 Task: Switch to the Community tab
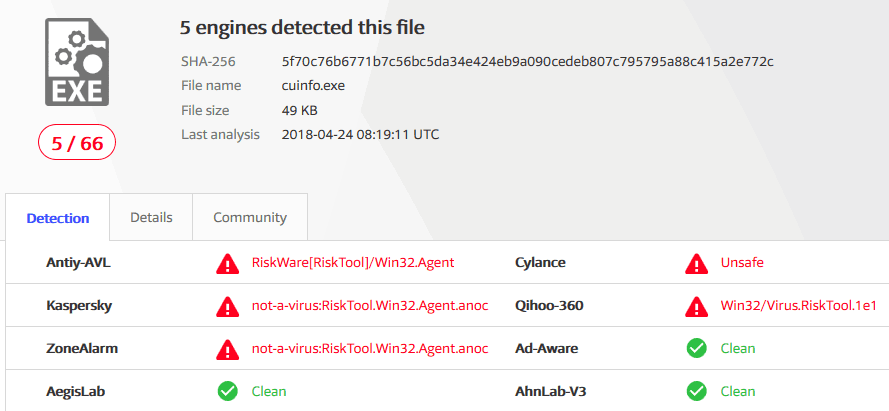pyautogui.click(x=250, y=218)
